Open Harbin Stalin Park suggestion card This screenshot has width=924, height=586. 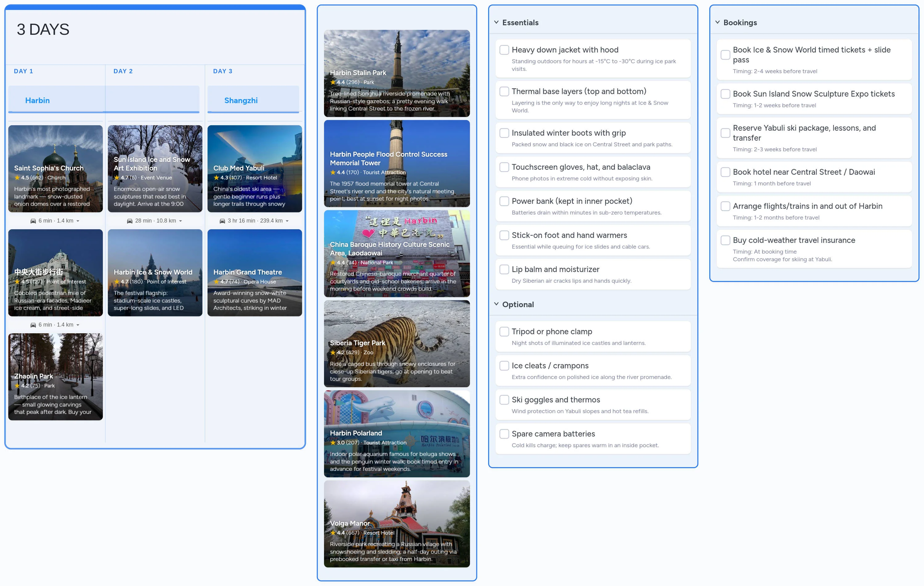(397, 73)
